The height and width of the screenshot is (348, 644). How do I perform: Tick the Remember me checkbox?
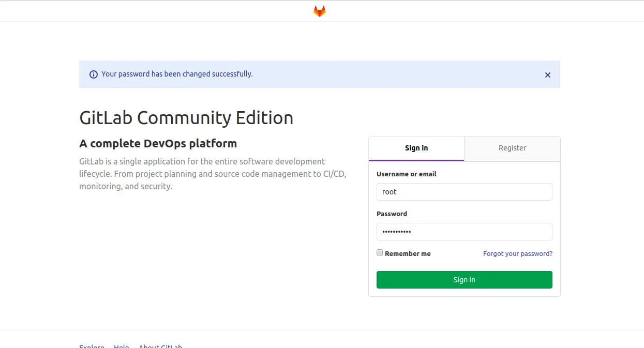coord(380,253)
